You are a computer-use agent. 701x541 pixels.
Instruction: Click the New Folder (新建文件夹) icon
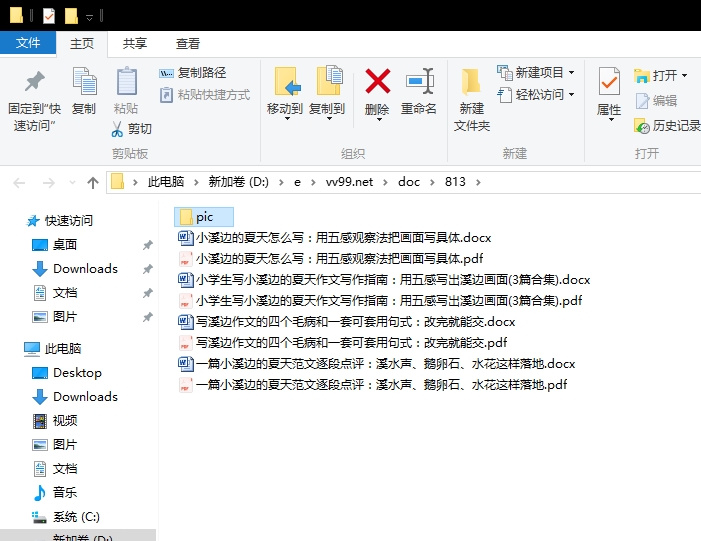point(471,81)
